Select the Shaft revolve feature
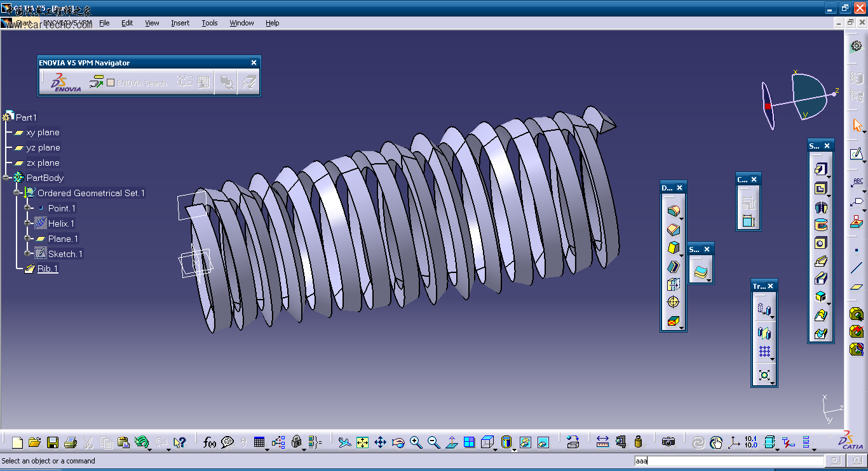868x471 pixels. click(x=820, y=207)
